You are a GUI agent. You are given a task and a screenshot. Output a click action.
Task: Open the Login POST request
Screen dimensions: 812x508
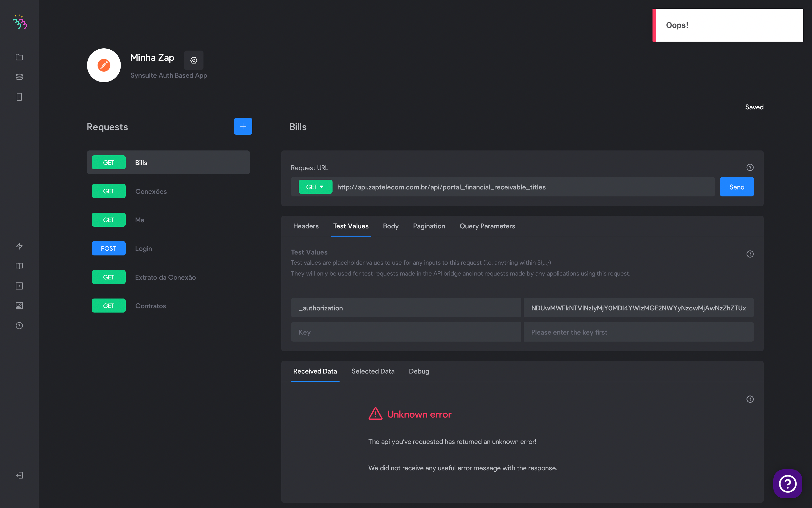(168, 248)
